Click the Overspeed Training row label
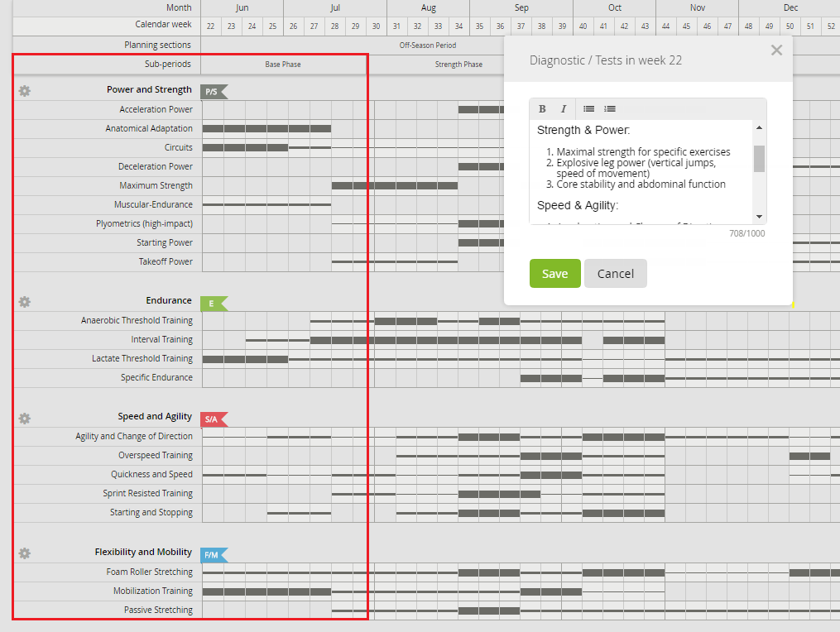 coord(156,455)
